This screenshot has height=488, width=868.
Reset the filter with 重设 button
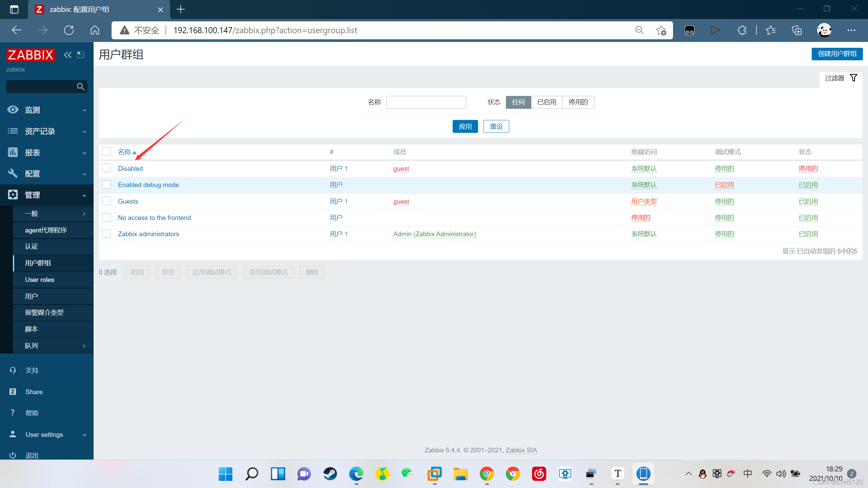496,126
